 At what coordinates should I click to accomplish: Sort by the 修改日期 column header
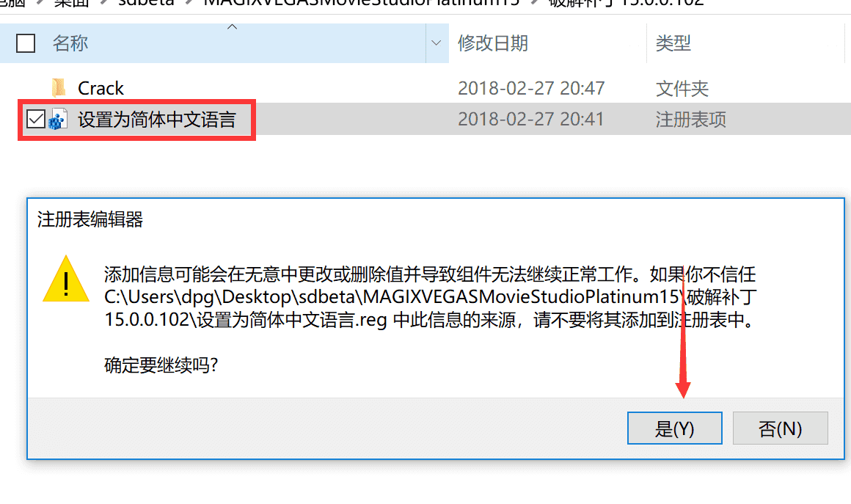[x=493, y=43]
